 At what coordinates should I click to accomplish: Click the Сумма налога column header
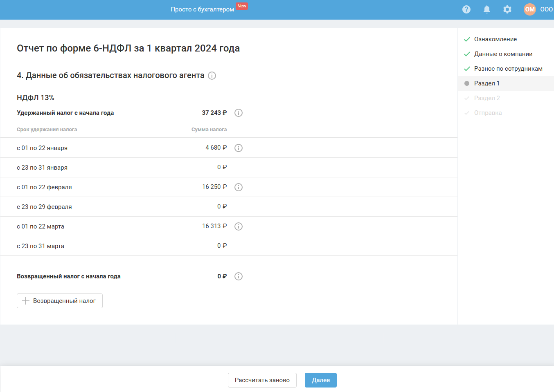[x=209, y=130]
